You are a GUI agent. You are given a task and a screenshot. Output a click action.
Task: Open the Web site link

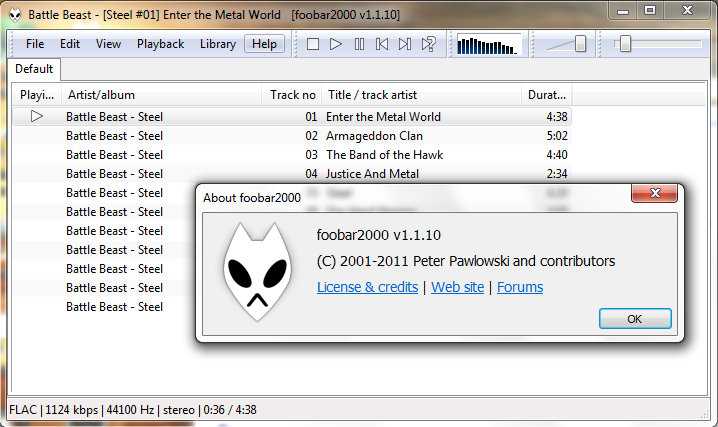pyautogui.click(x=457, y=287)
